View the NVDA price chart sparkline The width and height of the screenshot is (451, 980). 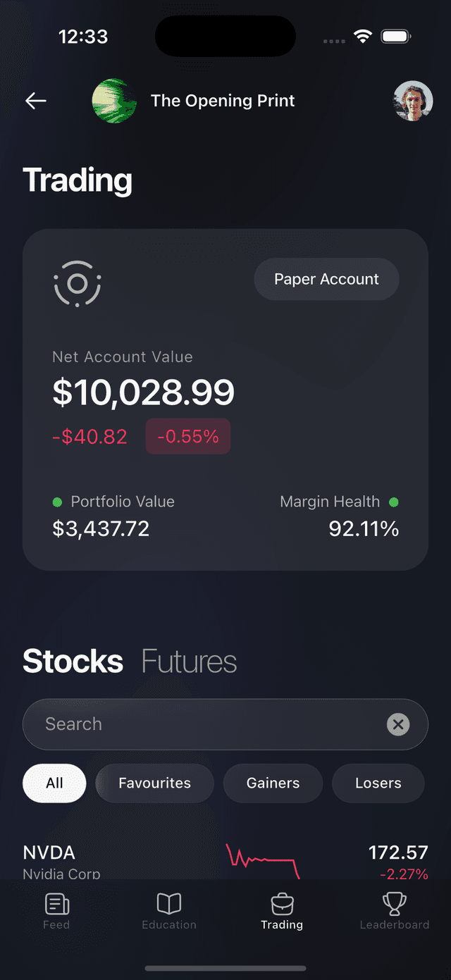(263, 860)
